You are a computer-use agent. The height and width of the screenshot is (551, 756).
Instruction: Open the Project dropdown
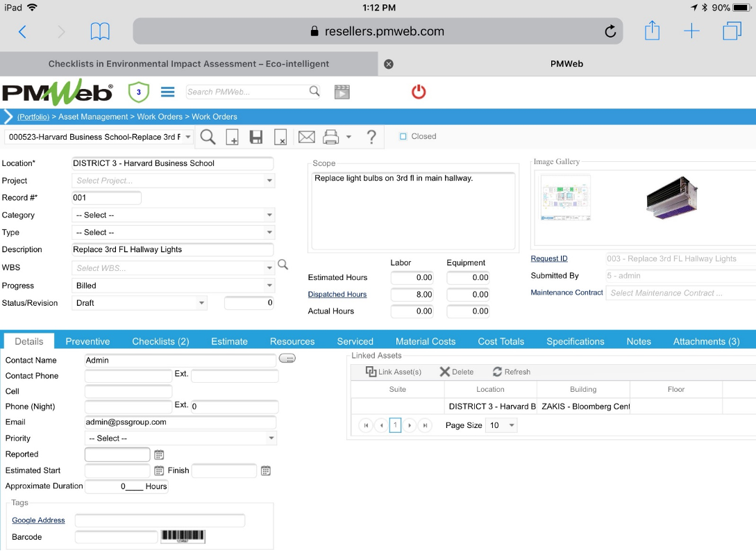tap(269, 181)
